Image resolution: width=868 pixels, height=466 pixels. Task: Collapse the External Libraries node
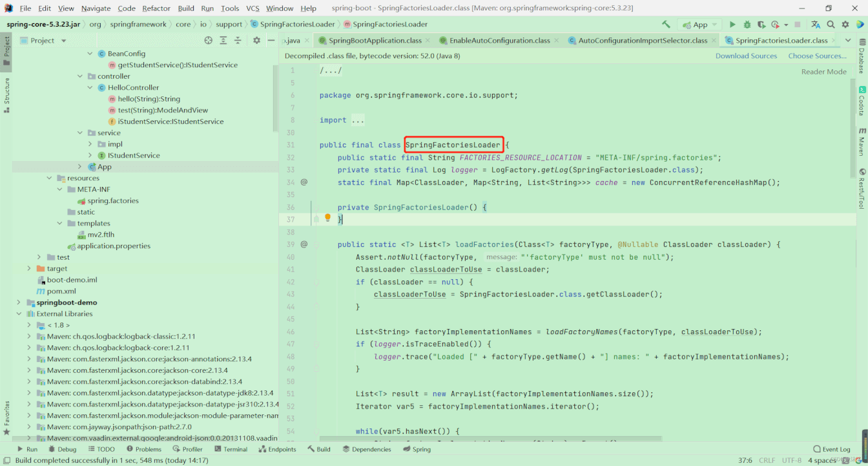19,313
